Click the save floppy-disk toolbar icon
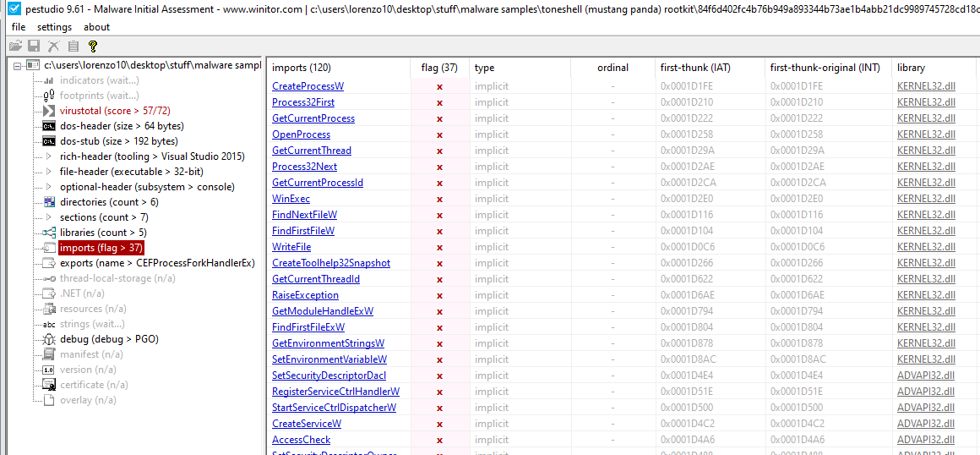 click(x=35, y=46)
